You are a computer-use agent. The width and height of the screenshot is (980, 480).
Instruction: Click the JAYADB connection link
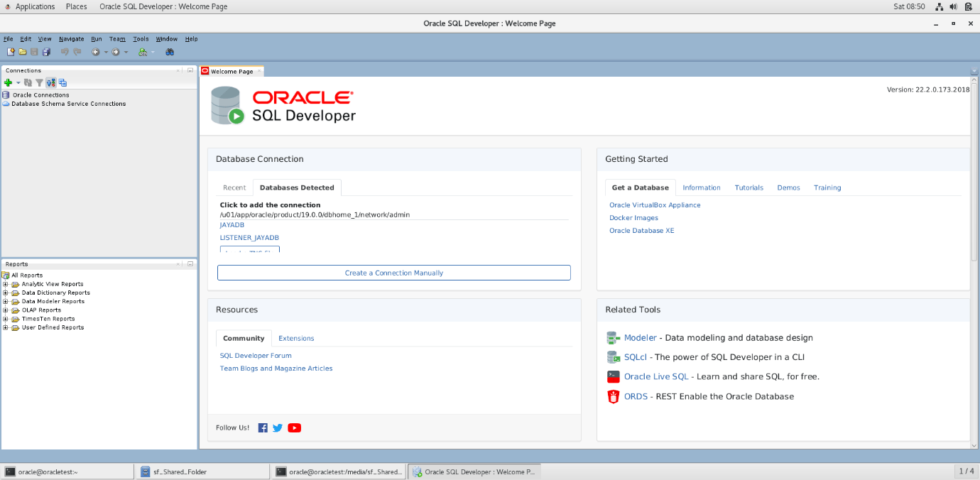(232, 224)
